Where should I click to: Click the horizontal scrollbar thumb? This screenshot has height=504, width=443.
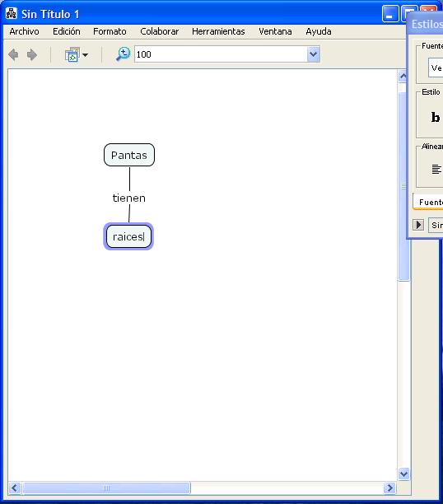(106, 488)
